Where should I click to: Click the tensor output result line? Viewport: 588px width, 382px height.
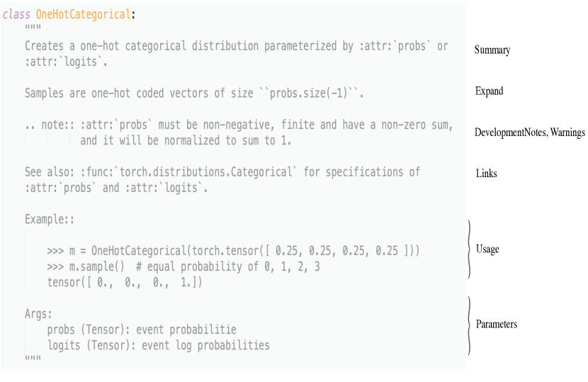(x=125, y=282)
